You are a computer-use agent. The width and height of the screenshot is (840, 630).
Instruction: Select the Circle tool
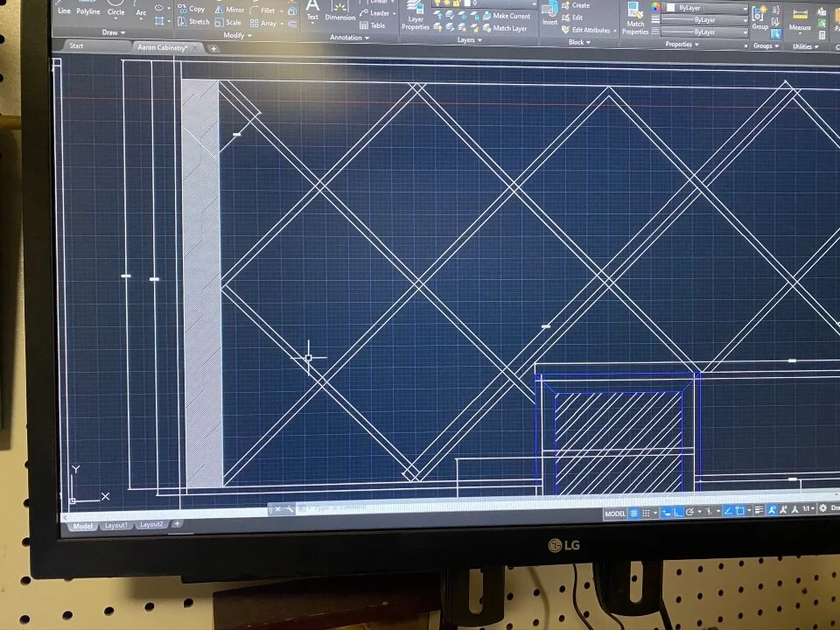[x=115, y=9]
